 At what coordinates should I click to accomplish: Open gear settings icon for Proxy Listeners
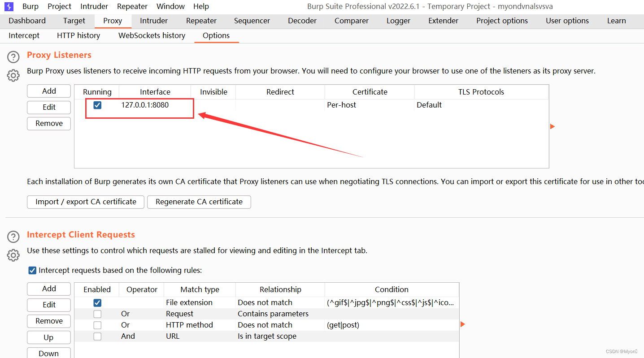pos(13,75)
